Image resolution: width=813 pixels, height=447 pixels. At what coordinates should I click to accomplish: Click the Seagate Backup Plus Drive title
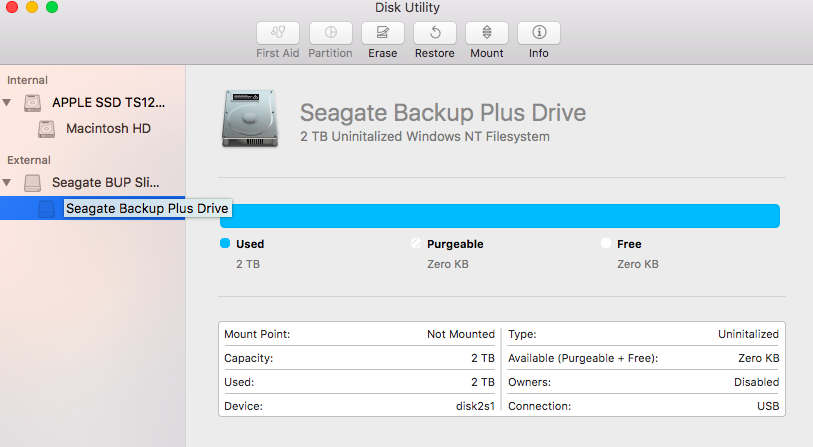tap(443, 113)
